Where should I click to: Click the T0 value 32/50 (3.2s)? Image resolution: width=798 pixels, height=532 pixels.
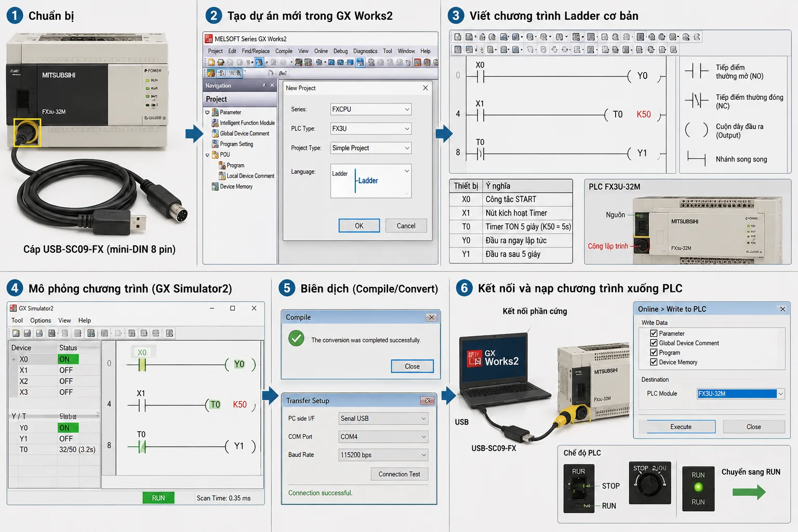click(x=77, y=449)
